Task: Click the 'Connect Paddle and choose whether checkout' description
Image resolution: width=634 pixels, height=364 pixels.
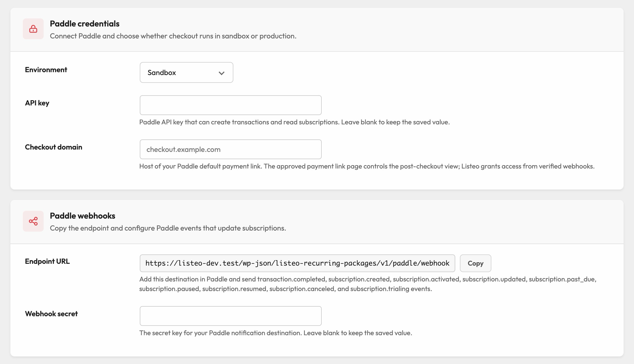Action: (173, 36)
